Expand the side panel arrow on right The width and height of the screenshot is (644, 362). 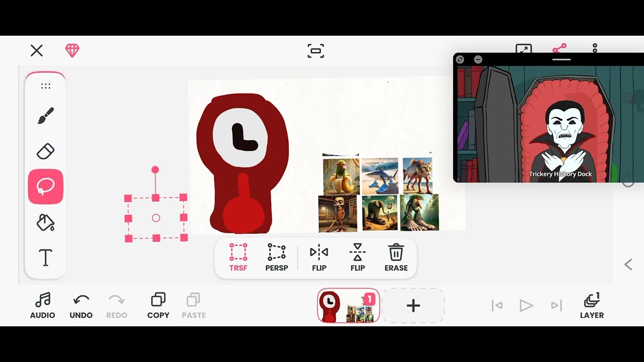[x=628, y=264]
